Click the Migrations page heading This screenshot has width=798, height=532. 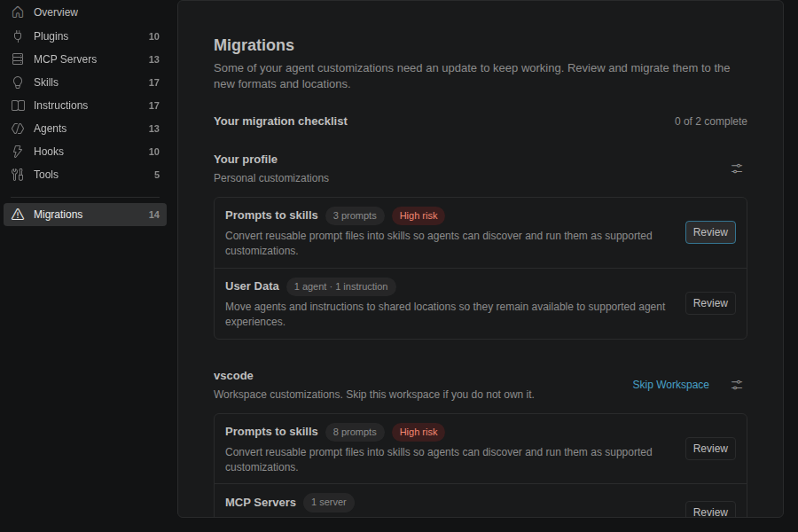click(254, 45)
